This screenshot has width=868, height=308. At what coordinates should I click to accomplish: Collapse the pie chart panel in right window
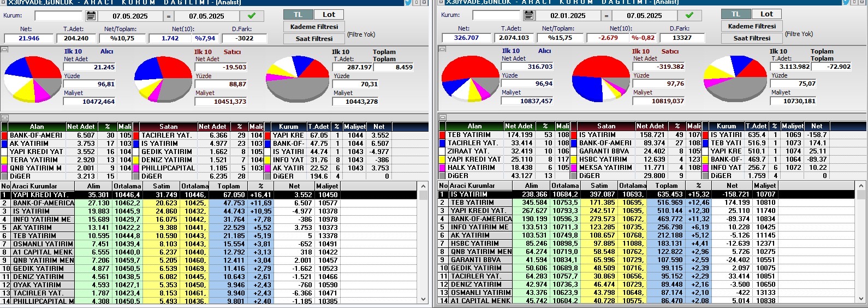pos(441,49)
